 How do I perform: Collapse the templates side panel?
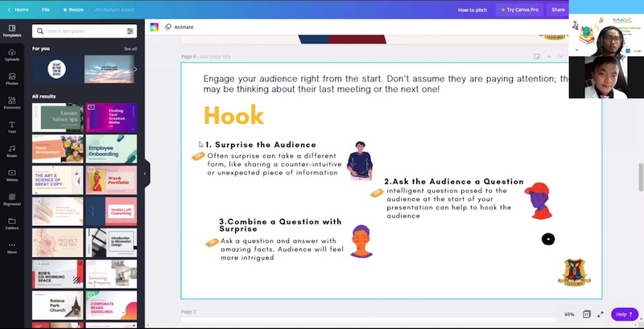[x=146, y=173]
